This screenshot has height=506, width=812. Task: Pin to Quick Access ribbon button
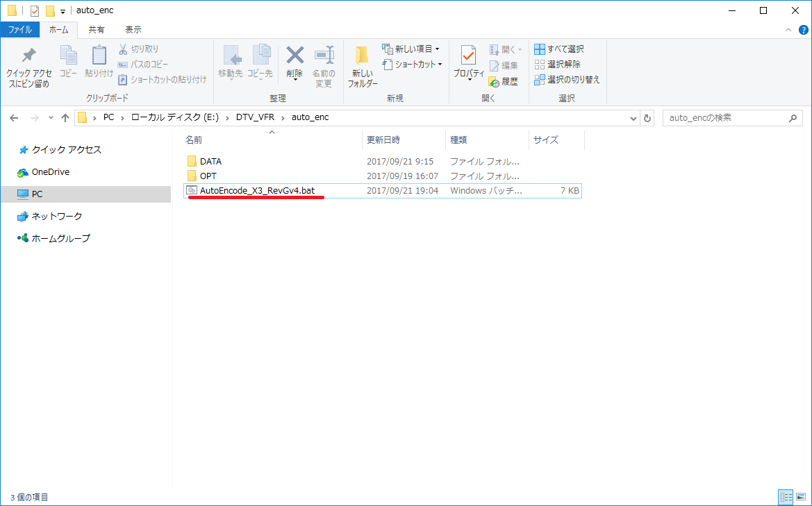pyautogui.click(x=29, y=67)
